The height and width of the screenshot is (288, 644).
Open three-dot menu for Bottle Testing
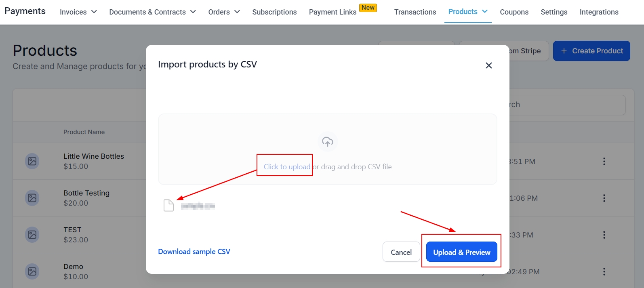pos(604,198)
